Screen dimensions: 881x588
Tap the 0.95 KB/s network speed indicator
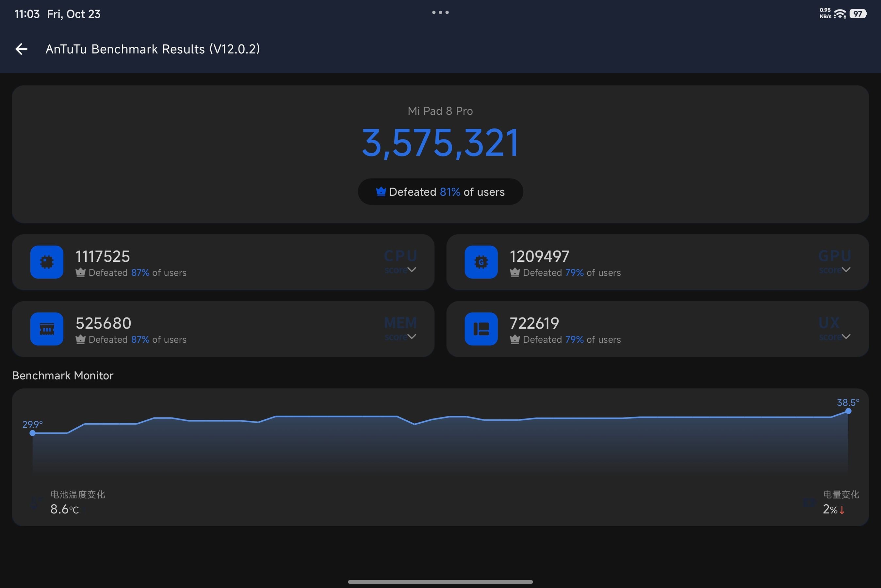pos(825,13)
